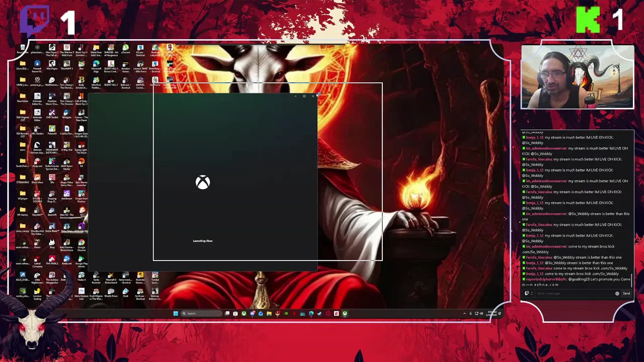Open Microsoft Edge desktop shortcut

[97, 65]
